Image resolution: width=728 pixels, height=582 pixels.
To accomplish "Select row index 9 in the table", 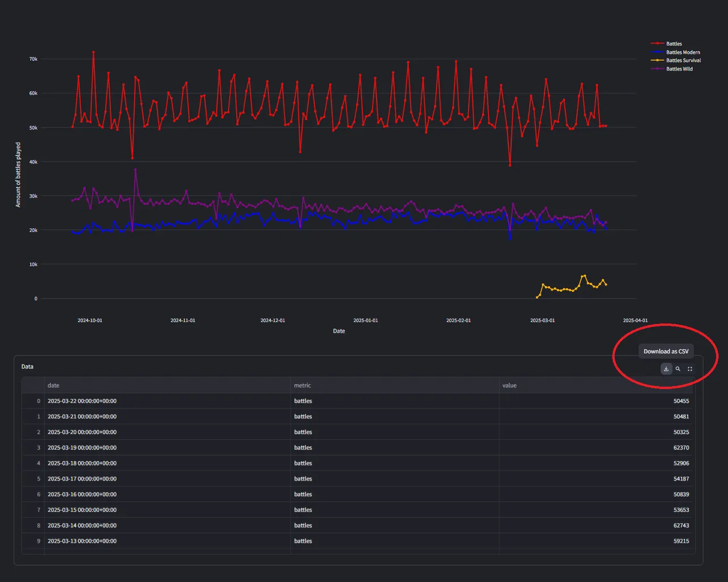I will (33, 541).
